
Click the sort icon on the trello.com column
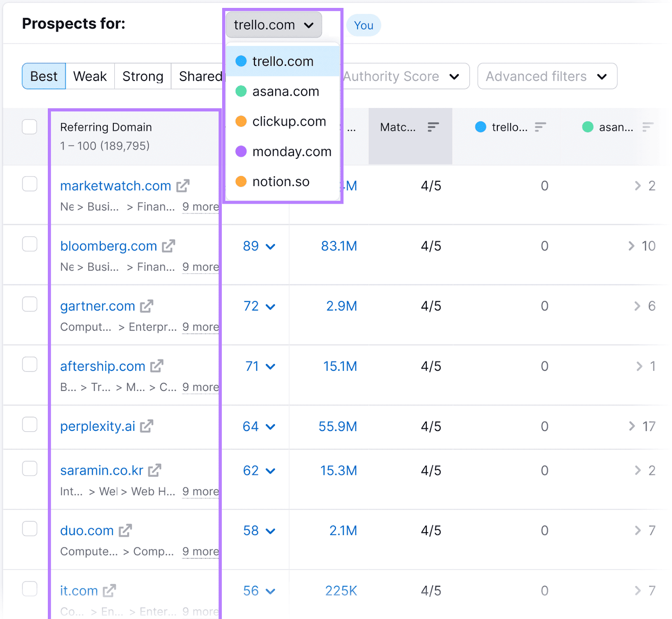[x=541, y=127]
